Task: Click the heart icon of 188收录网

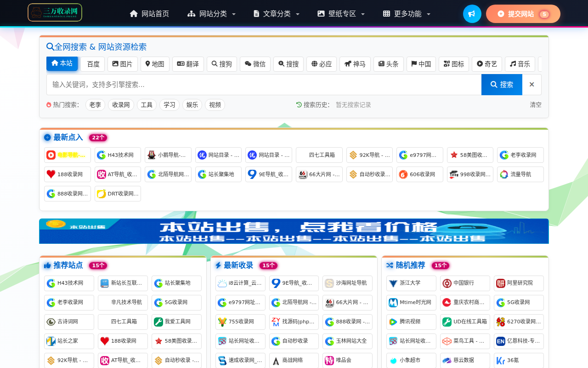Action: [52, 174]
